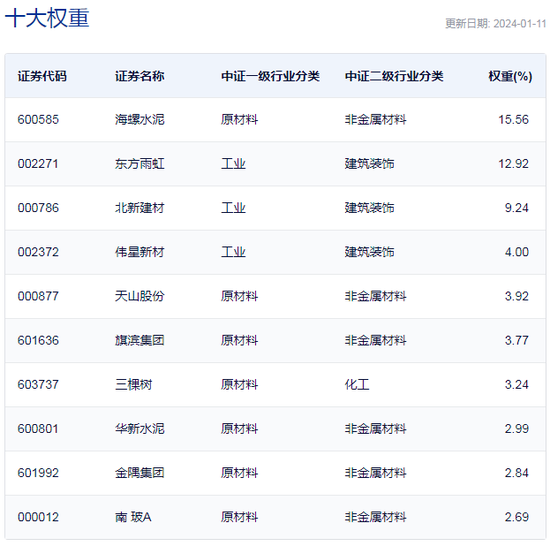Viewport: 550px width, 546px height.
Task: Select security code 000012
Action: pyautogui.click(x=38, y=517)
